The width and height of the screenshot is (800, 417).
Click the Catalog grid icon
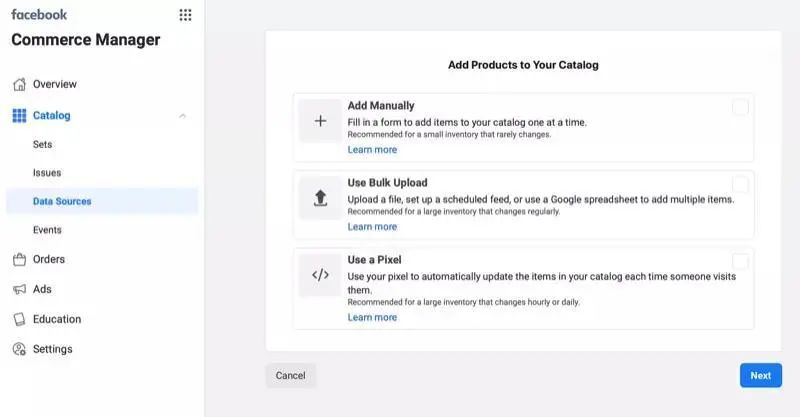point(19,116)
